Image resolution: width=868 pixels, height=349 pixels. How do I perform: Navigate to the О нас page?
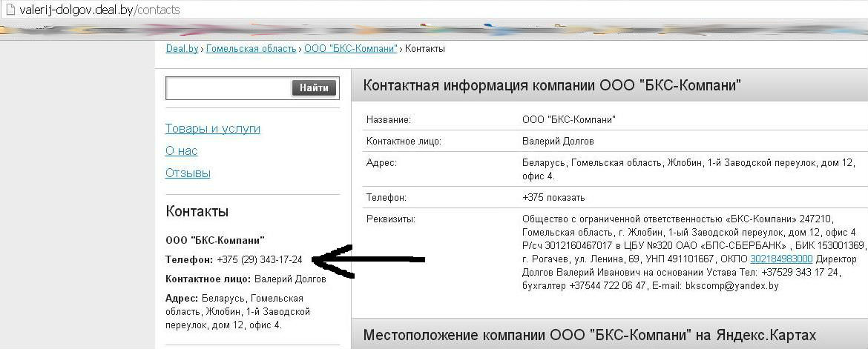[x=182, y=151]
